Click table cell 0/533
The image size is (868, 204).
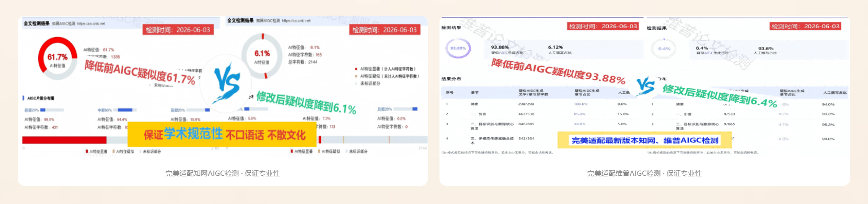point(729,114)
